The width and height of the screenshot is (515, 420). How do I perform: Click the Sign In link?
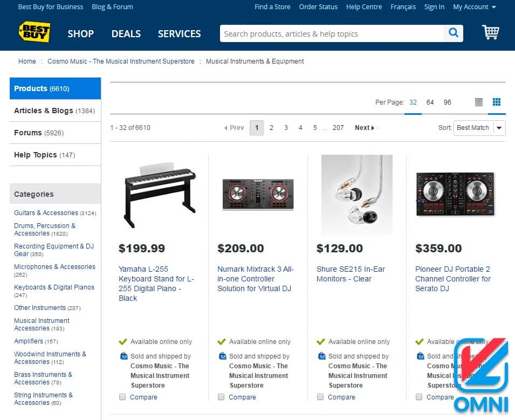(x=434, y=7)
